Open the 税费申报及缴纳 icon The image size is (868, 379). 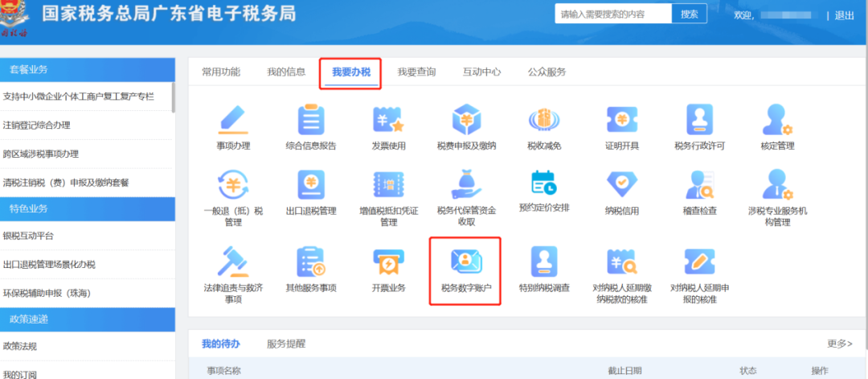point(466,120)
